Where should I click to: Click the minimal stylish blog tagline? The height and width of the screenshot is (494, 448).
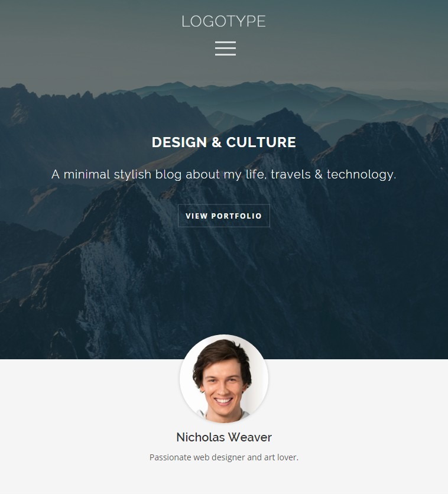(223, 174)
